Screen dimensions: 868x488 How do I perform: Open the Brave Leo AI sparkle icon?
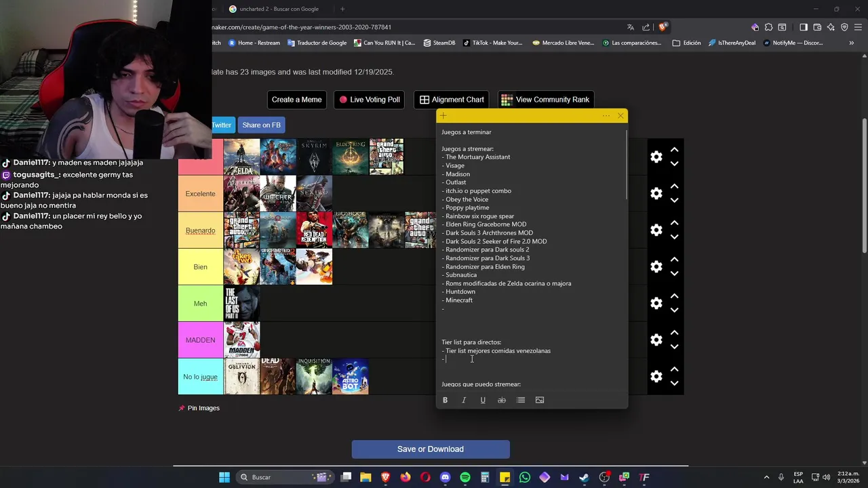pyautogui.click(x=831, y=27)
